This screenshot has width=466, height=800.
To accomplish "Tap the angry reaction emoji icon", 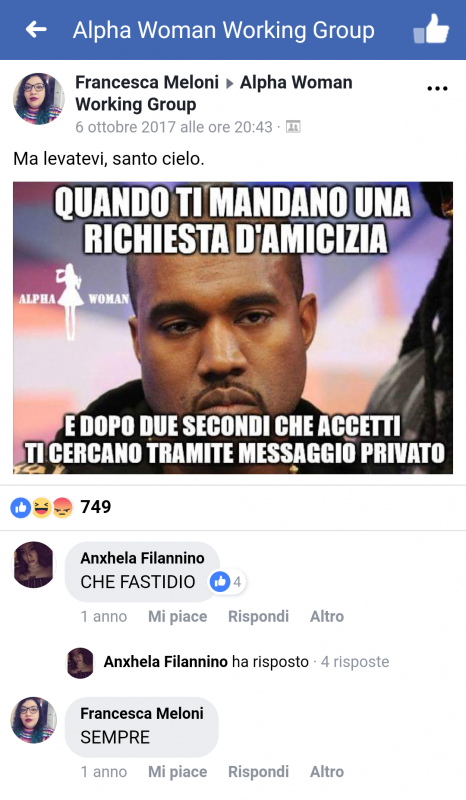I will point(62,507).
